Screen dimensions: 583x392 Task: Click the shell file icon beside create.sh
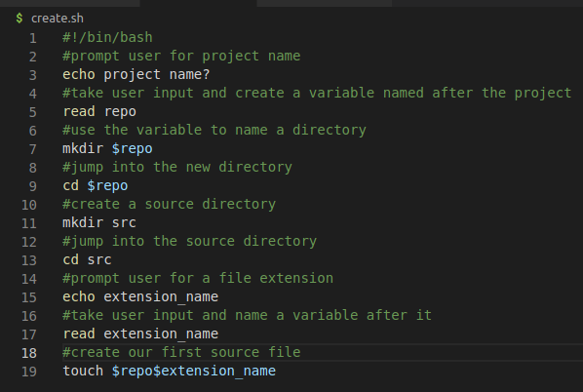click(x=19, y=19)
